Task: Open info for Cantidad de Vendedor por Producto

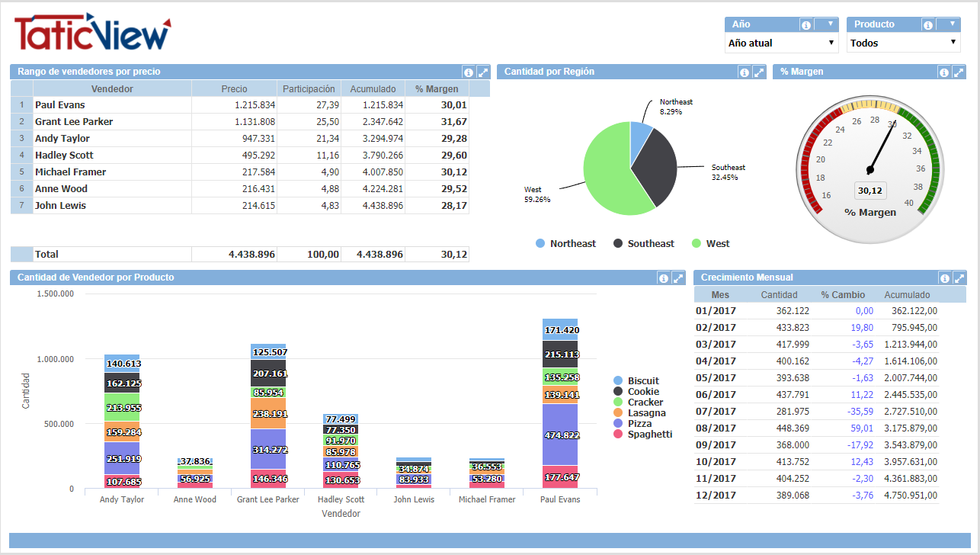Action: [663, 278]
